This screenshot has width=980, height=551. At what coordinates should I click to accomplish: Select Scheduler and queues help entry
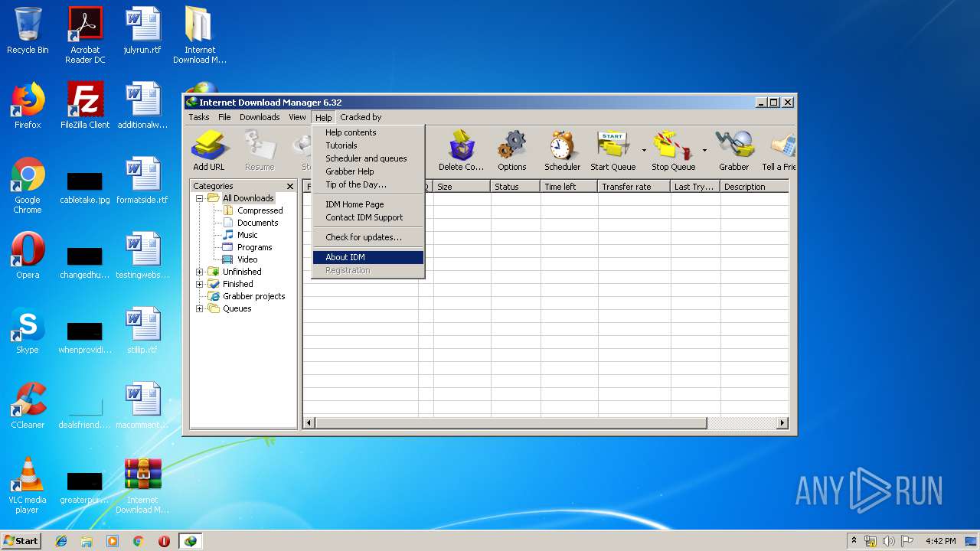[x=368, y=158]
